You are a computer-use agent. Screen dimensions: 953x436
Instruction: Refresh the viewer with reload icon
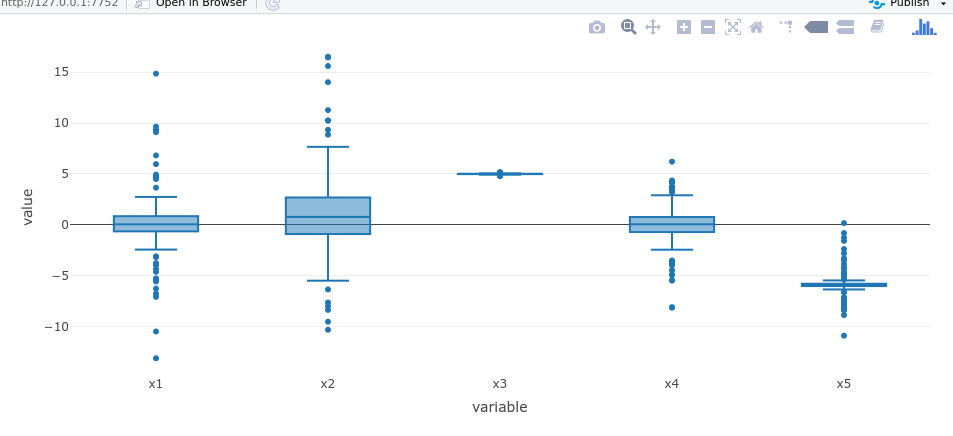(x=272, y=4)
